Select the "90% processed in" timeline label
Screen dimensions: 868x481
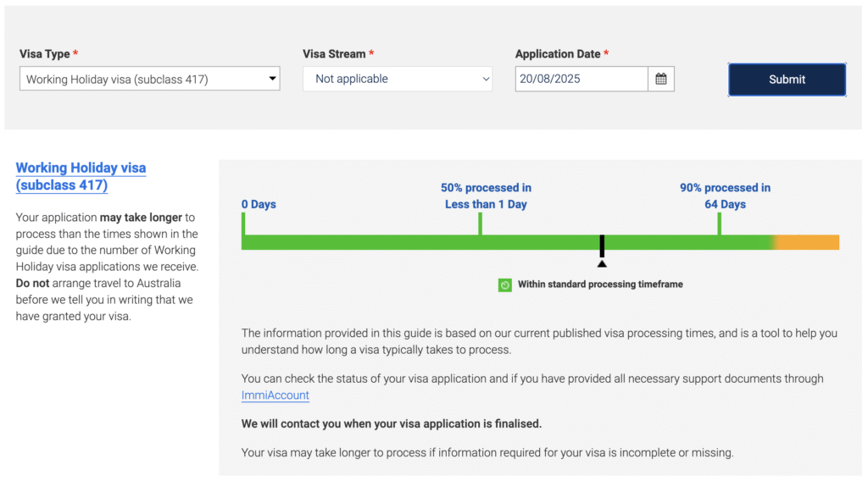coord(725,188)
